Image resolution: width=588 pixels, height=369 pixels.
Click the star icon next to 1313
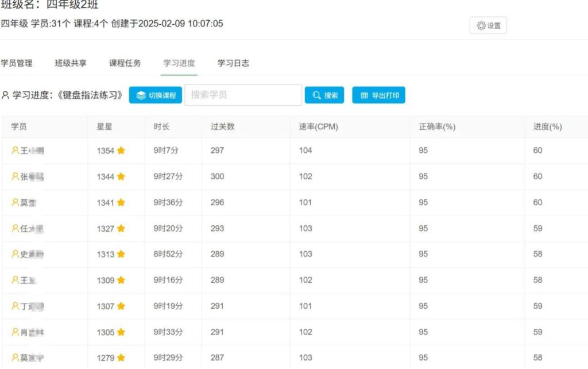coord(121,255)
